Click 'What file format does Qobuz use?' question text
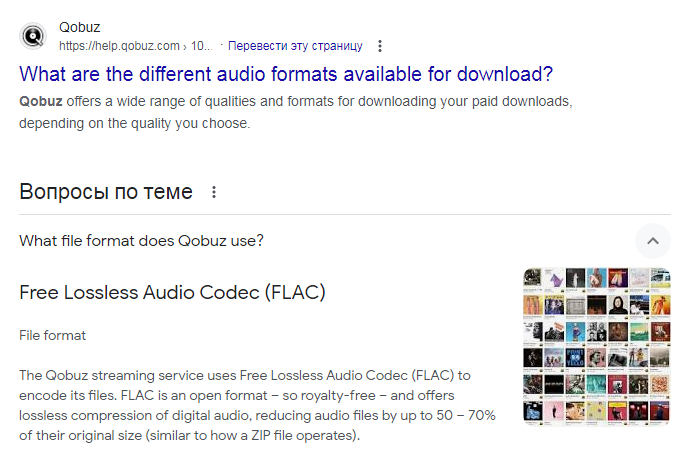The width and height of the screenshot is (678, 463). [x=141, y=241]
